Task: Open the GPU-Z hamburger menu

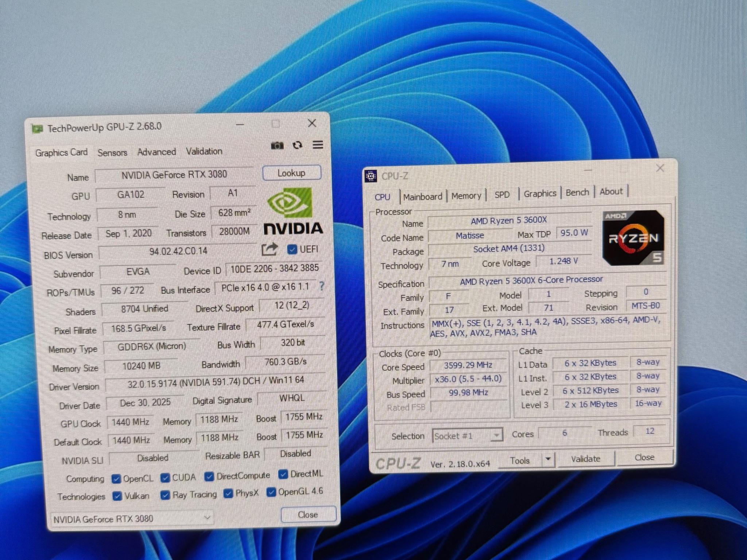Action: pyautogui.click(x=318, y=145)
